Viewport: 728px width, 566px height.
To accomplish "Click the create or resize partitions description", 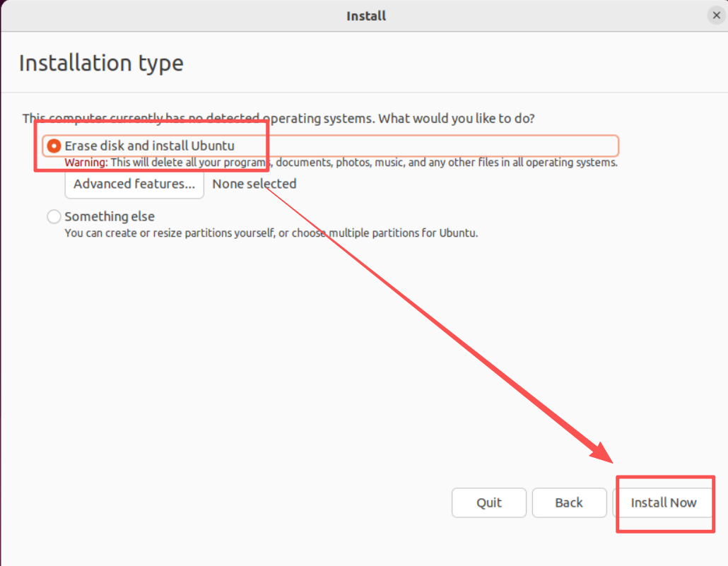I will [x=271, y=233].
